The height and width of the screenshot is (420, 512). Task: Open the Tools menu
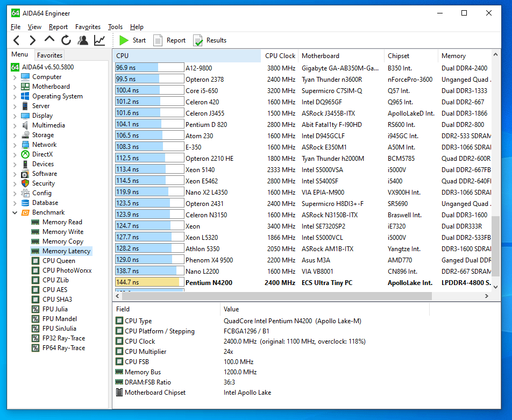(x=115, y=27)
